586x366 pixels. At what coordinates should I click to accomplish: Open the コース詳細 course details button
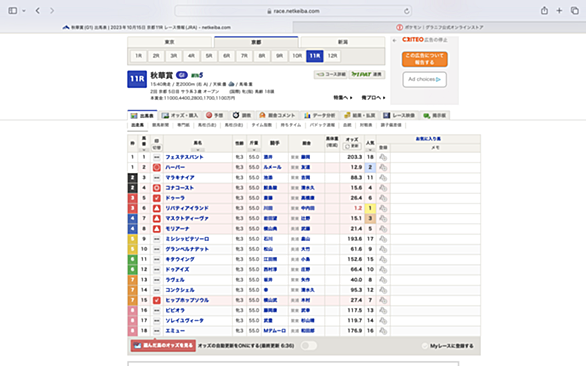pyautogui.click(x=330, y=74)
